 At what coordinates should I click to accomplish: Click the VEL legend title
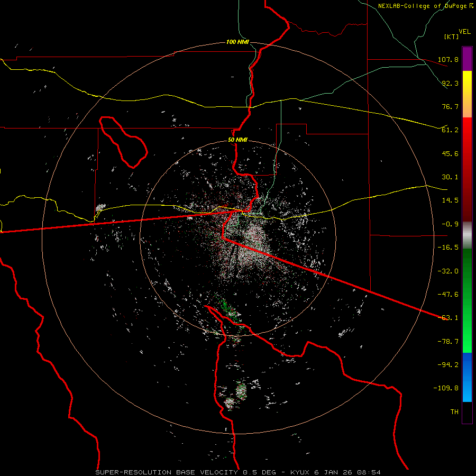click(465, 32)
